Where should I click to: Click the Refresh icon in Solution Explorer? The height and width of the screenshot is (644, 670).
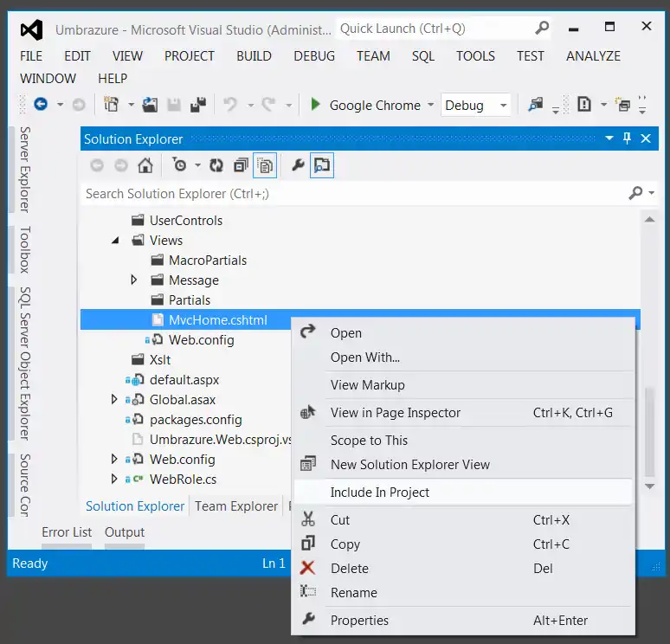pos(216,165)
